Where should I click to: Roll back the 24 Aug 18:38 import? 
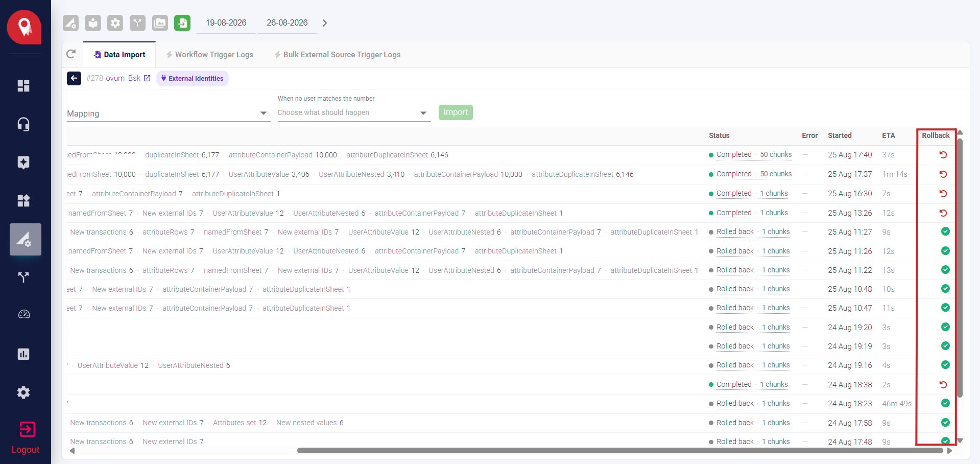(x=943, y=385)
